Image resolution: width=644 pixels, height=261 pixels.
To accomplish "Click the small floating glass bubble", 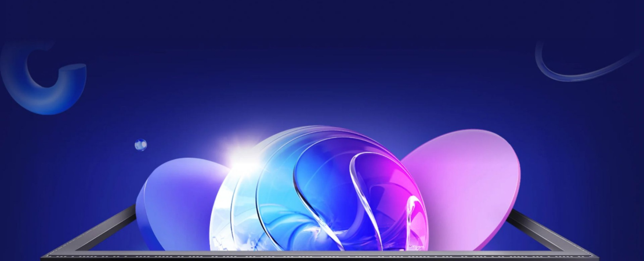I will (x=140, y=145).
